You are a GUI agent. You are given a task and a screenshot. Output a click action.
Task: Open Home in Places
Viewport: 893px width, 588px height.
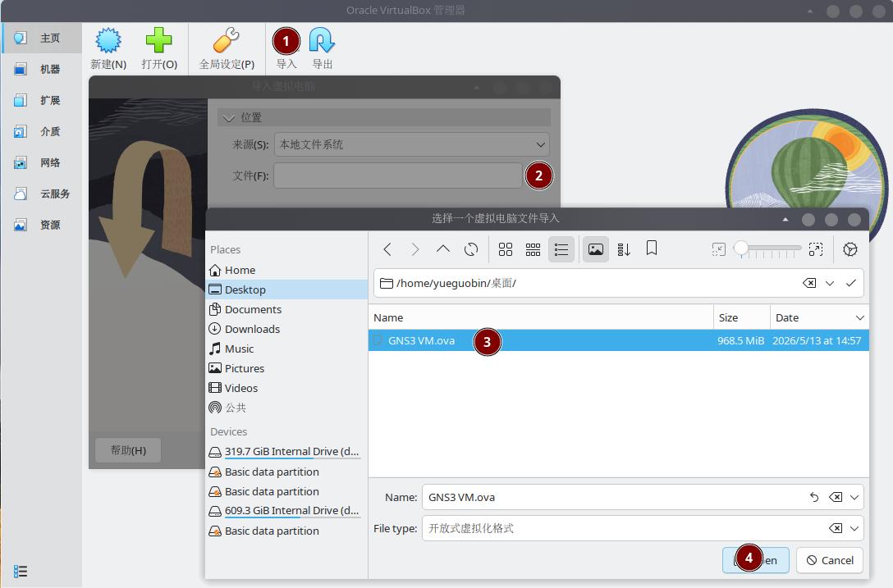tap(287, 270)
